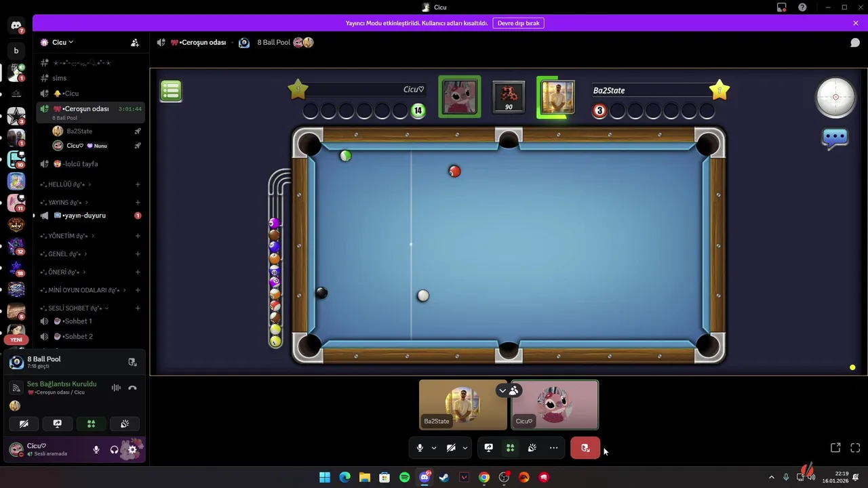Image resolution: width=868 pixels, height=488 pixels.
Task: Expand the YÖNETİM category
Action: point(66,236)
